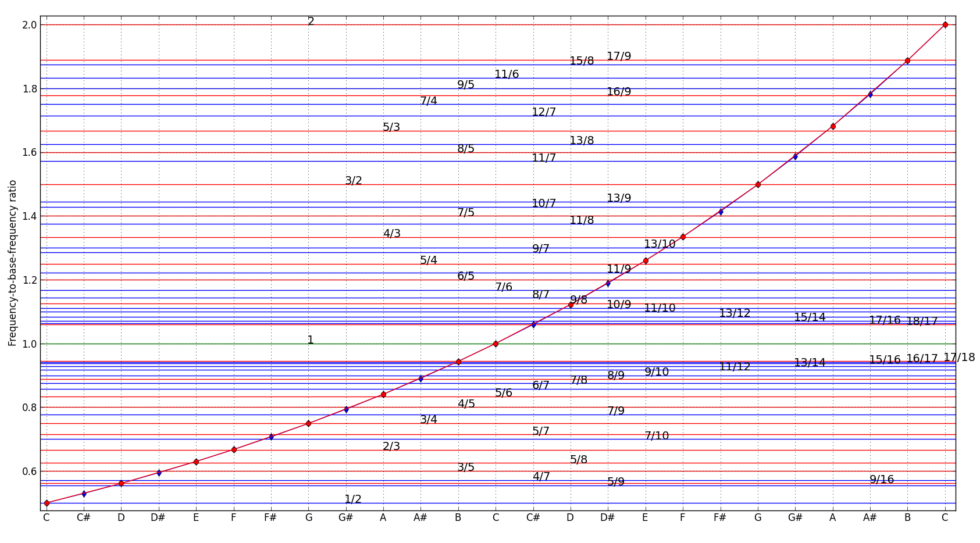Select the 18/17 ratio label

(922, 321)
